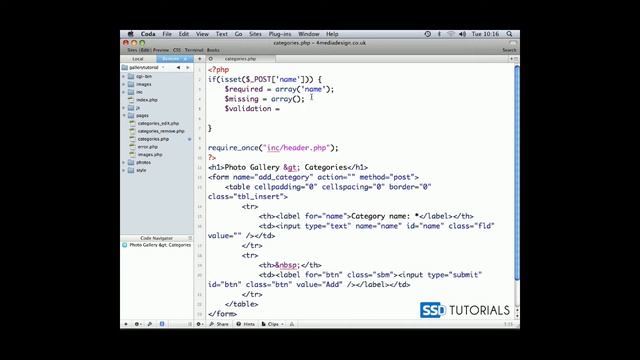Open the File menu
Viewport: 640px width, 360px height.
coord(167,34)
